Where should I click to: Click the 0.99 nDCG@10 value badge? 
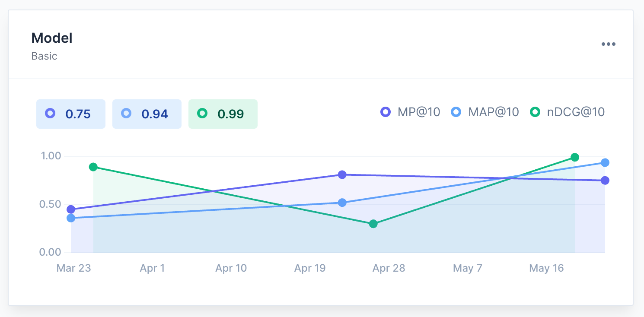[x=223, y=114]
